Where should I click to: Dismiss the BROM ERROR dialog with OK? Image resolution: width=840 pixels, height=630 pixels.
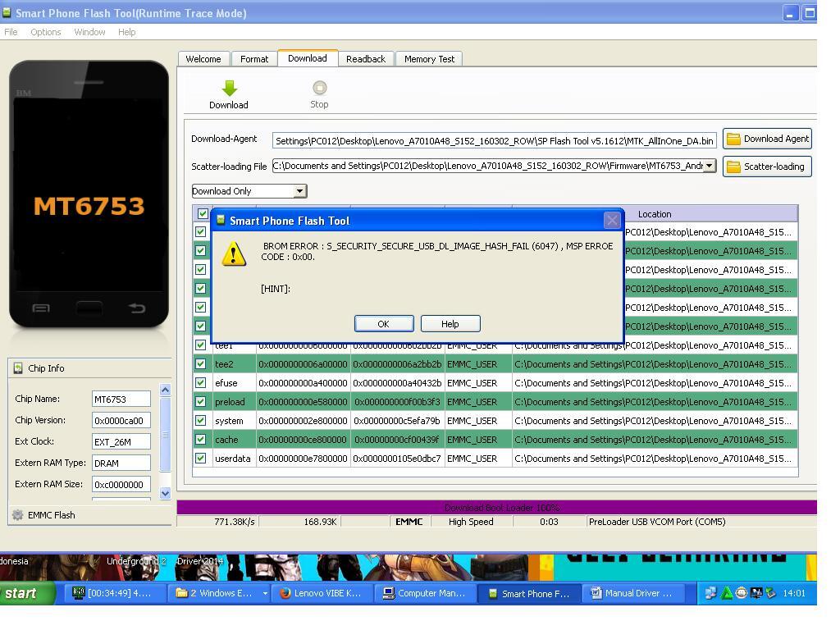tap(383, 323)
